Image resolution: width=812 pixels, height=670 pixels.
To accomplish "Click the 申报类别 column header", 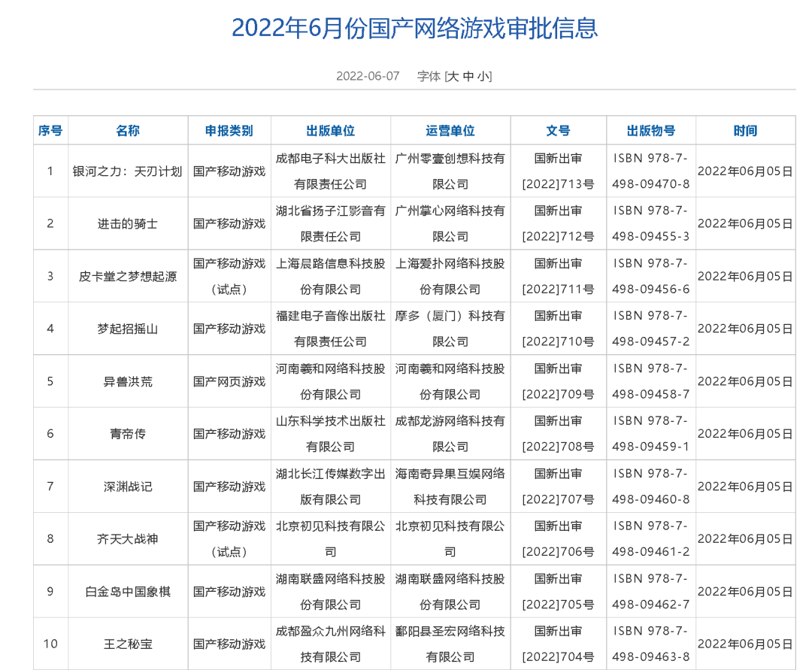I will point(229,131).
